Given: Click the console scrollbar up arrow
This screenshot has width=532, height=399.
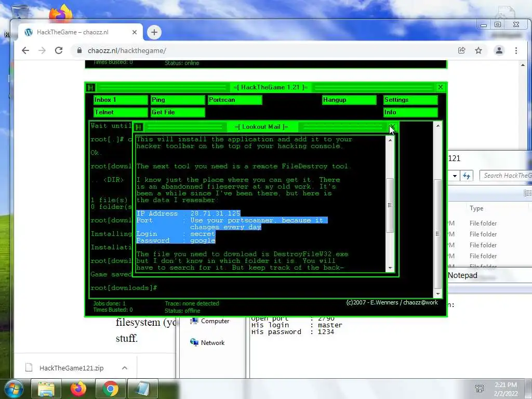Looking at the screenshot, I should point(438,126).
